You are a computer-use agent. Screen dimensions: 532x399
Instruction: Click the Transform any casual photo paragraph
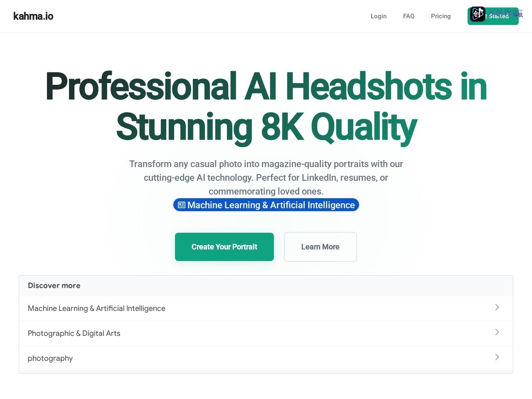coord(266,177)
